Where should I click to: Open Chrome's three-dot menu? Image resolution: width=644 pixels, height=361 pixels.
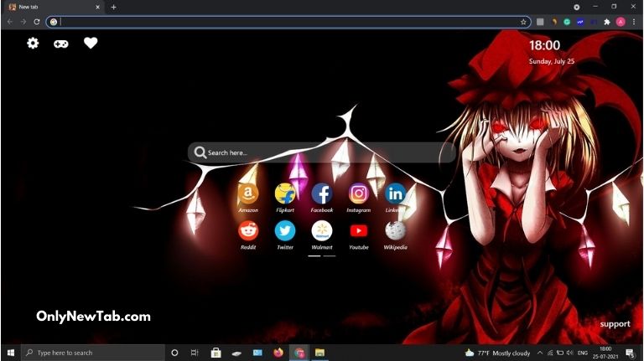click(x=634, y=22)
